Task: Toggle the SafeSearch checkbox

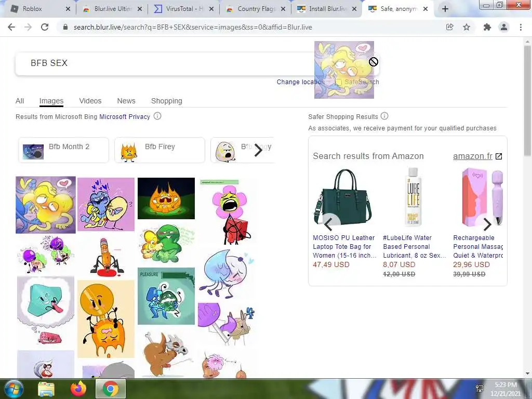Action: click(x=338, y=82)
